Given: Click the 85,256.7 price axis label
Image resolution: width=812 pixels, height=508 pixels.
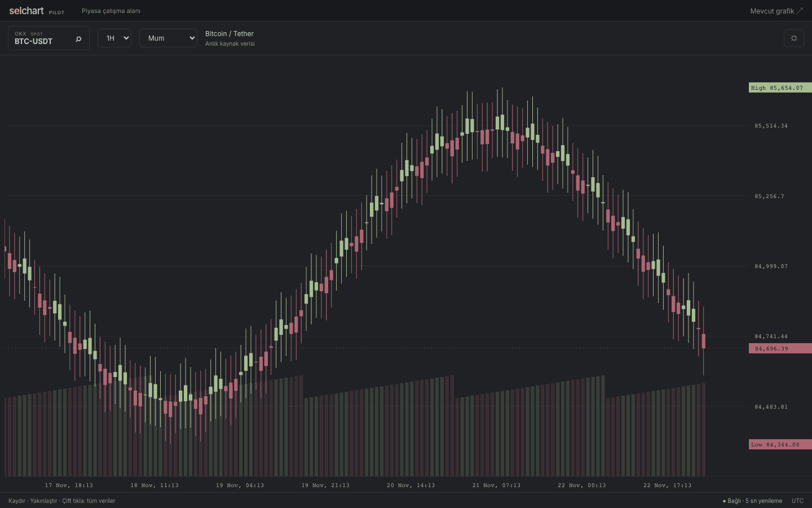Looking at the screenshot, I should (x=770, y=196).
